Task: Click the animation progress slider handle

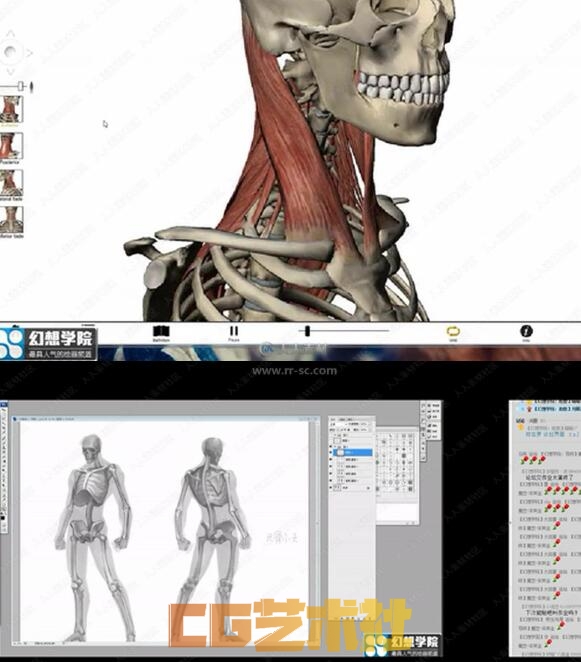Action: [307, 331]
